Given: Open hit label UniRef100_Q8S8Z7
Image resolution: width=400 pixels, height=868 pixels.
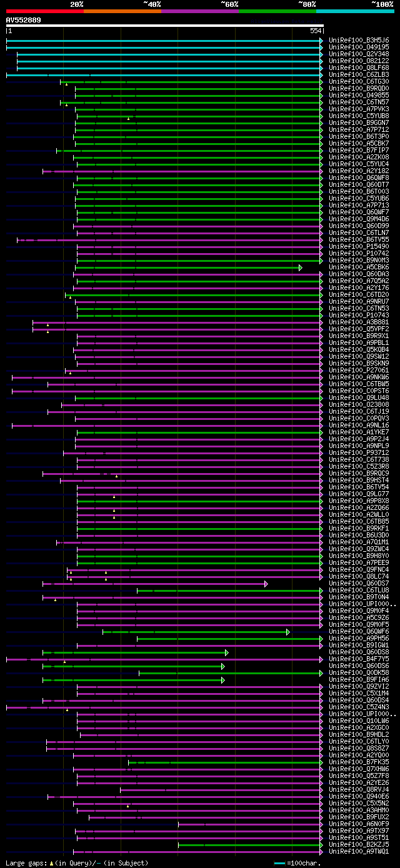Looking at the screenshot, I should pos(359,749).
